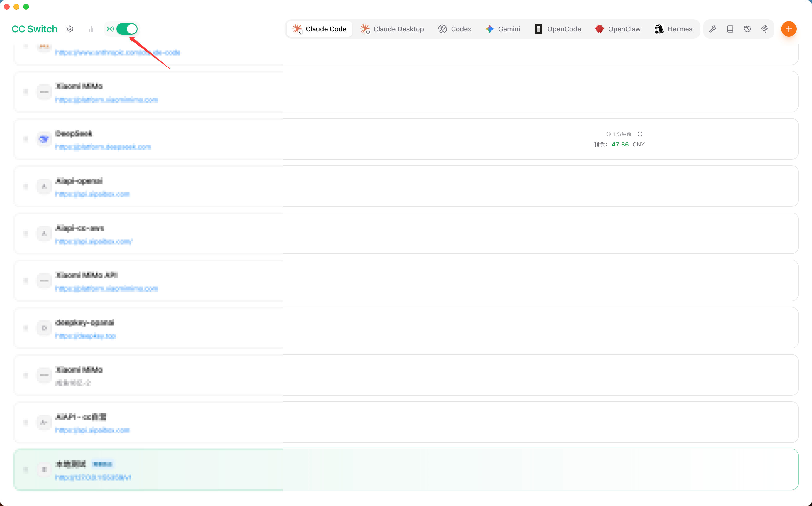812x506 pixels.
Task: Grab the 本地测试 row drag handle
Action: pos(26,470)
